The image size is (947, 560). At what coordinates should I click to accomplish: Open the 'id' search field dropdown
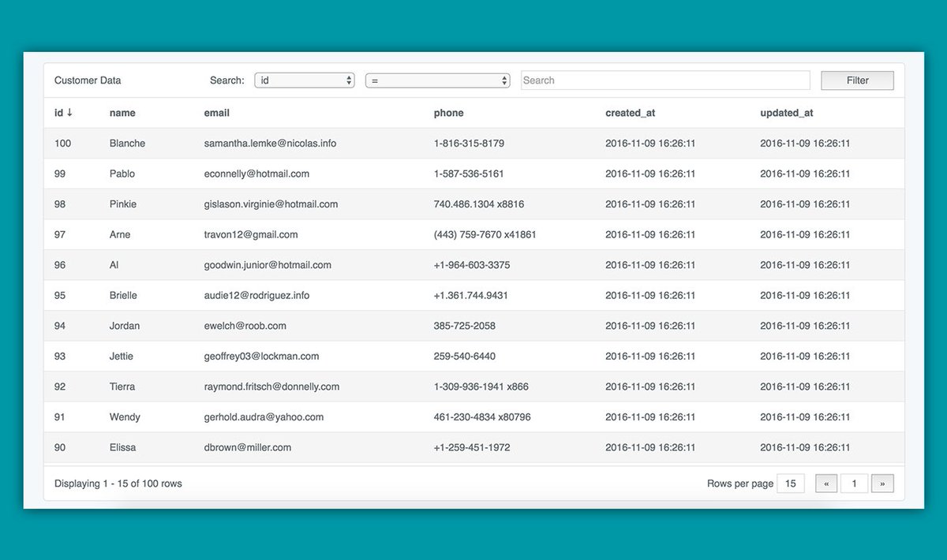point(305,80)
